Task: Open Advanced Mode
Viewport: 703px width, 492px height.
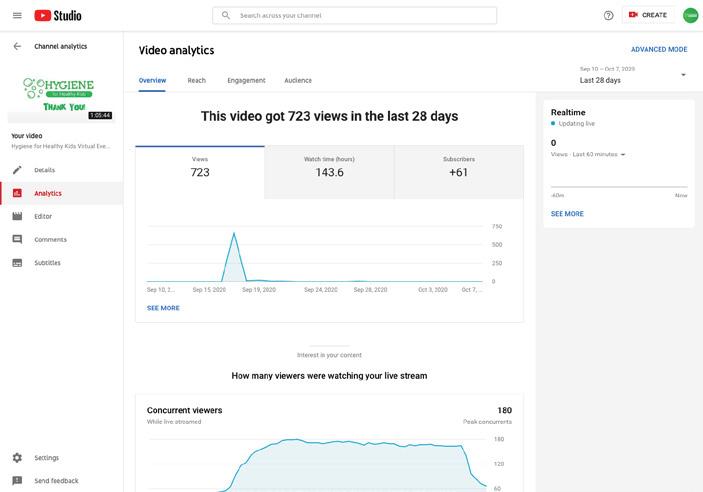Action: pos(659,49)
